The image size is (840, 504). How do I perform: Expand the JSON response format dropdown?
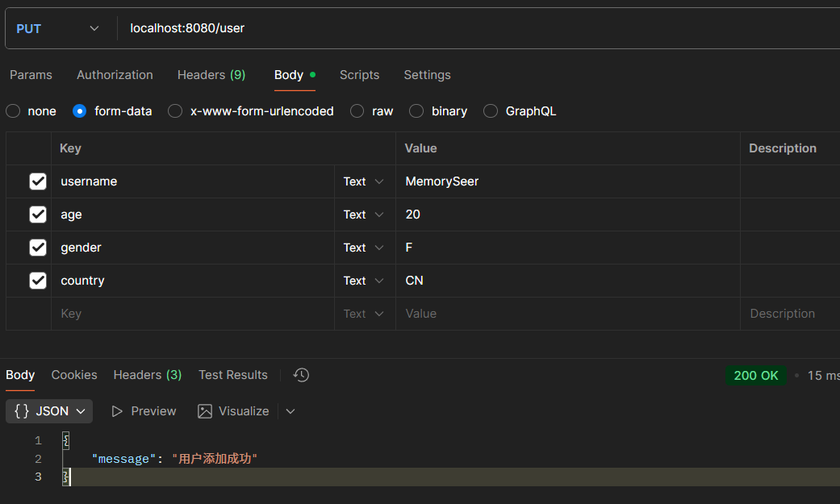[49, 411]
